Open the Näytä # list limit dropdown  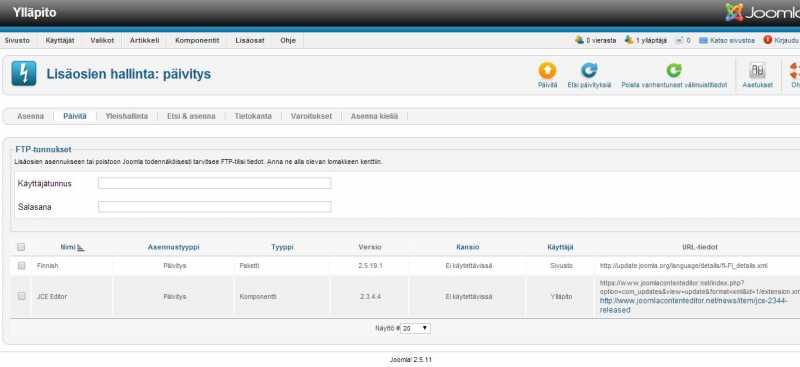click(416, 329)
